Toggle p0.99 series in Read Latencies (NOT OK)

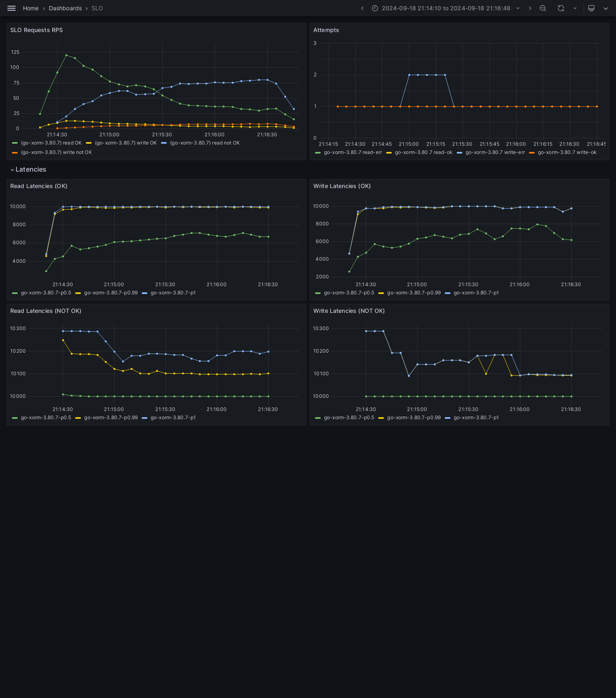111,418
